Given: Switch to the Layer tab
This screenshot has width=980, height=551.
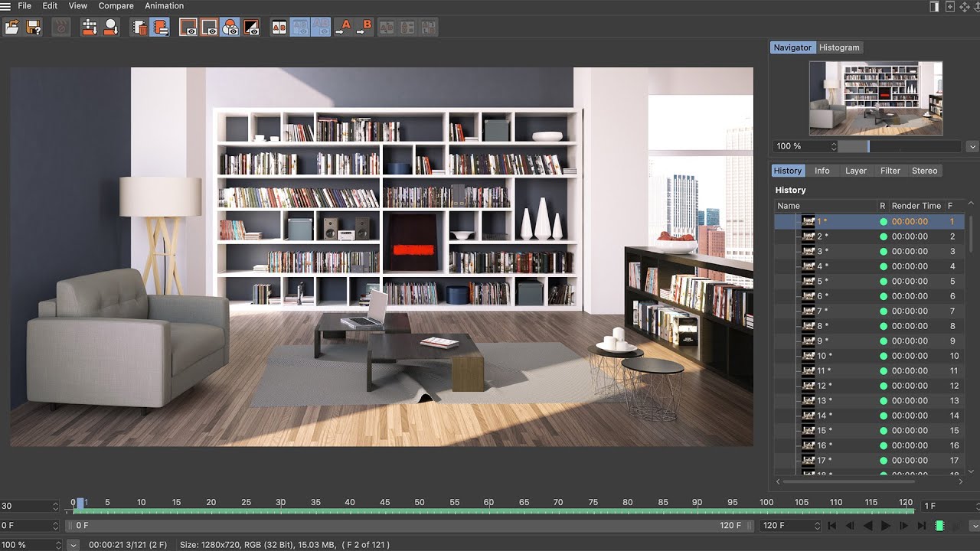Looking at the screenshot, I should pos(856,171).
